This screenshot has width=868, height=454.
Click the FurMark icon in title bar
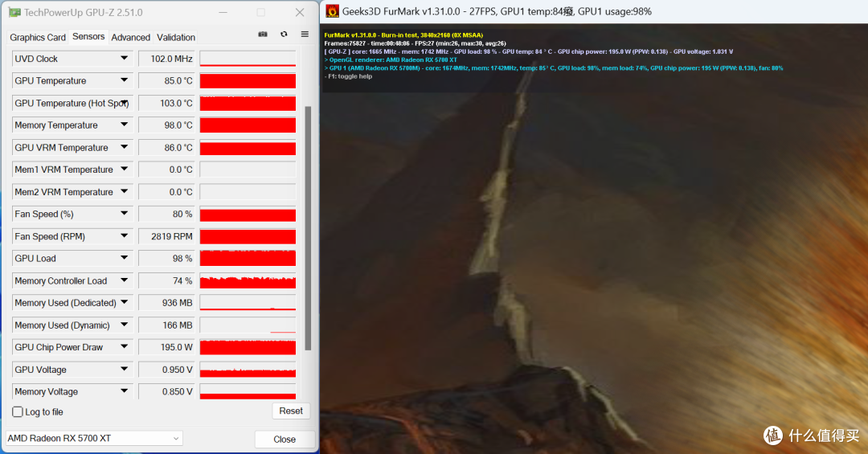click(332, 11)
